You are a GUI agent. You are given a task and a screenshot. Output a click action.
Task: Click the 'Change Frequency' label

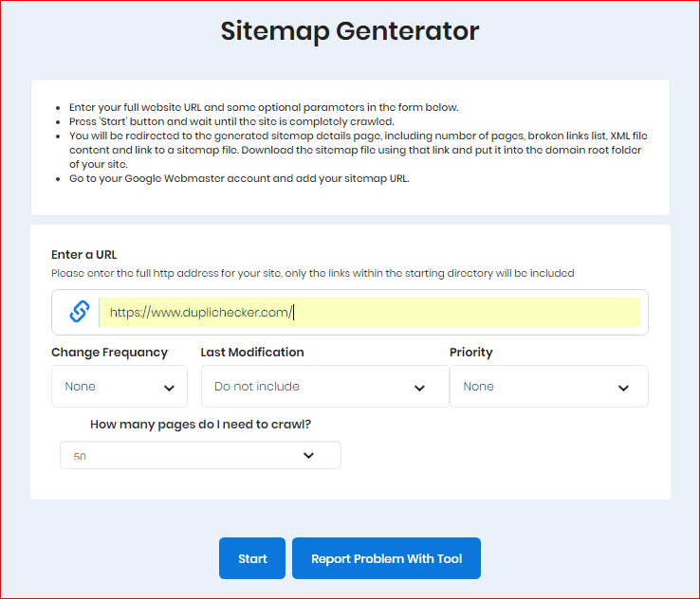(109, 353)
